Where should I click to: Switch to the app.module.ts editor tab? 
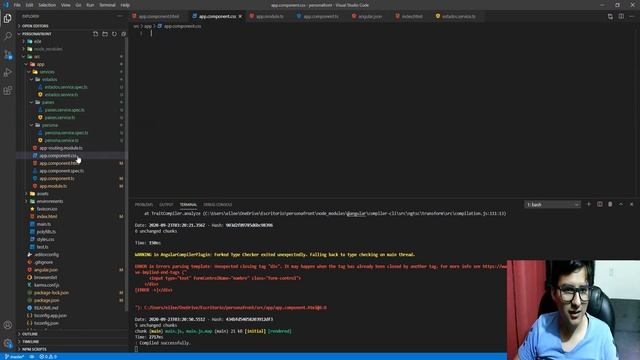tap(269, 16)
